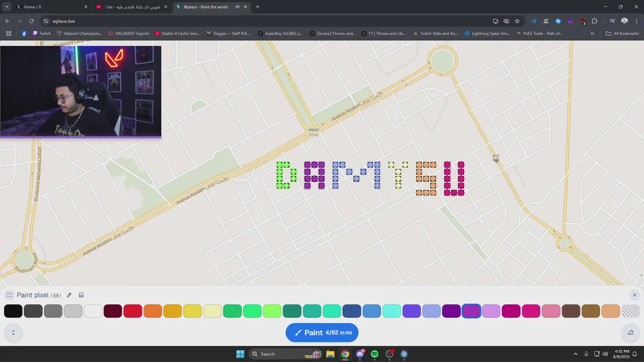Pick the dark gray color swatch
This screenshot has height=362, width=644.
tap(33, 311)
